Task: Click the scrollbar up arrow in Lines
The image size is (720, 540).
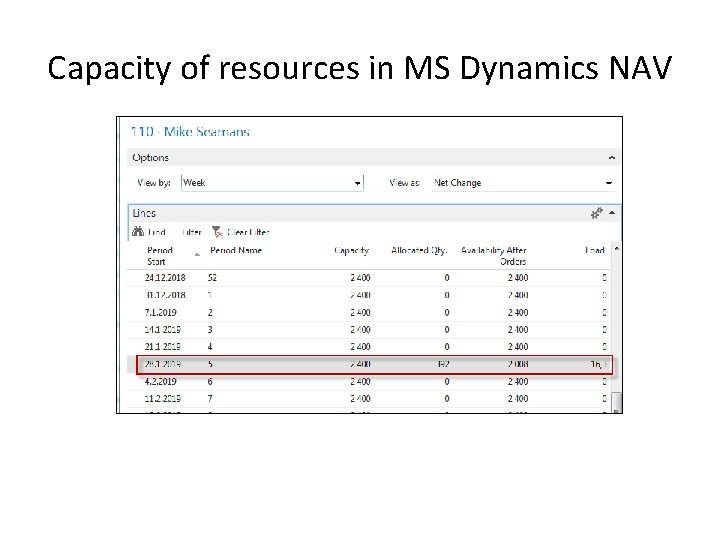Action: 617,249
